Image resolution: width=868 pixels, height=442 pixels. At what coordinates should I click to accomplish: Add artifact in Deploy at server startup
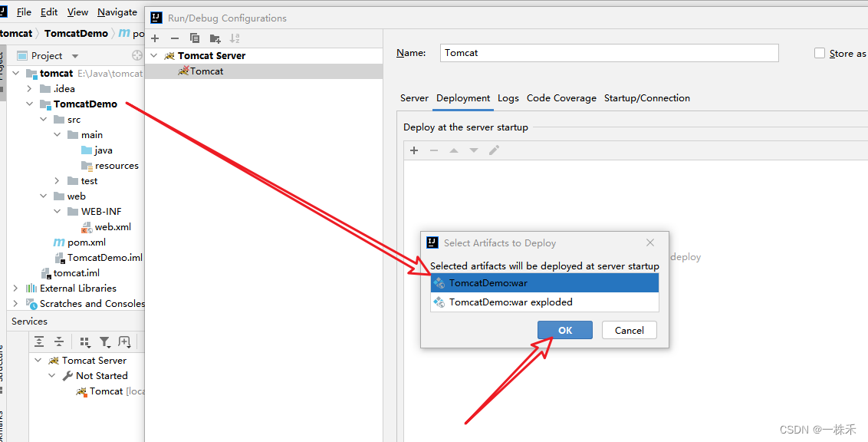[413, 150]
